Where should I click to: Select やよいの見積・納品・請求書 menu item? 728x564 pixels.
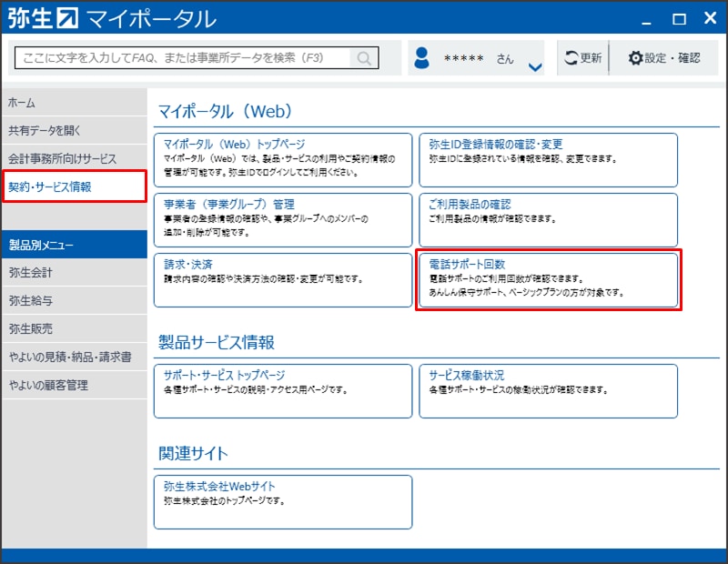point(75,357)
